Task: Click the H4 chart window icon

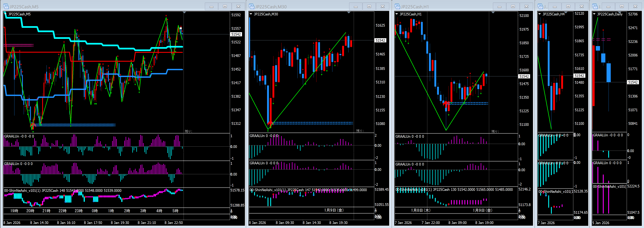Action: 540,7
